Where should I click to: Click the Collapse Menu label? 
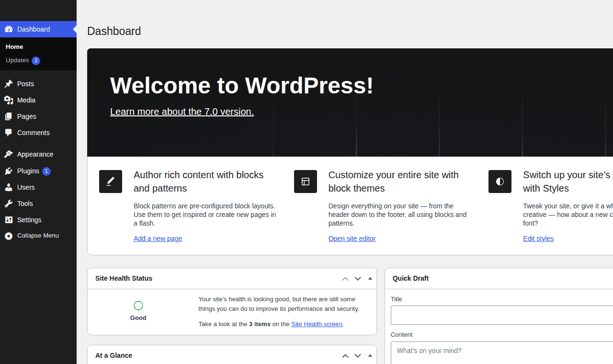[x=38, y=236]
